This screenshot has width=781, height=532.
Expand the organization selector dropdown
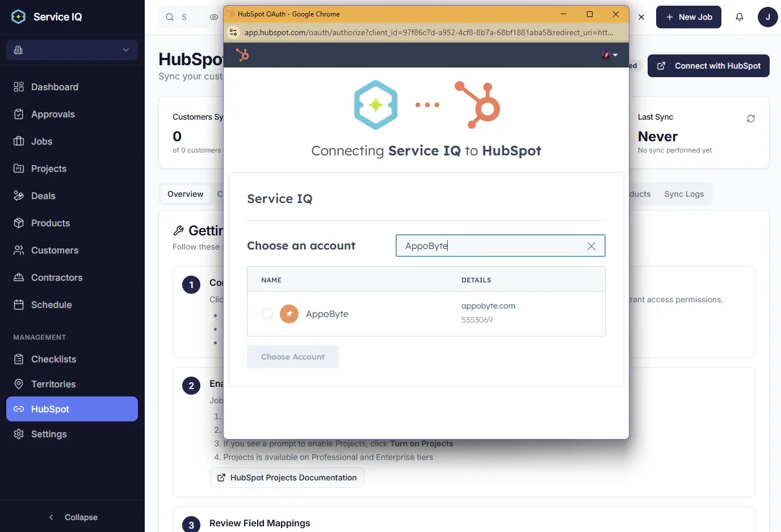[x=72, y=50]
